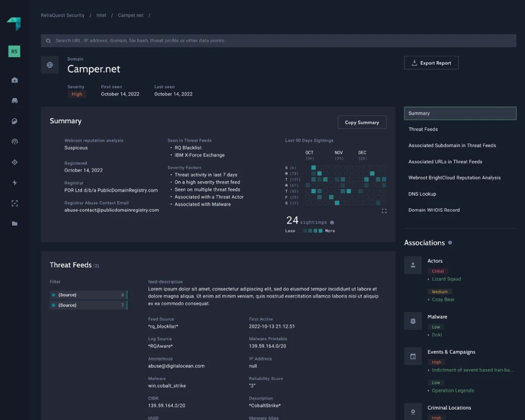Open the scan frame sidebar icon
The image size is (525, 420).
point(15,203)
